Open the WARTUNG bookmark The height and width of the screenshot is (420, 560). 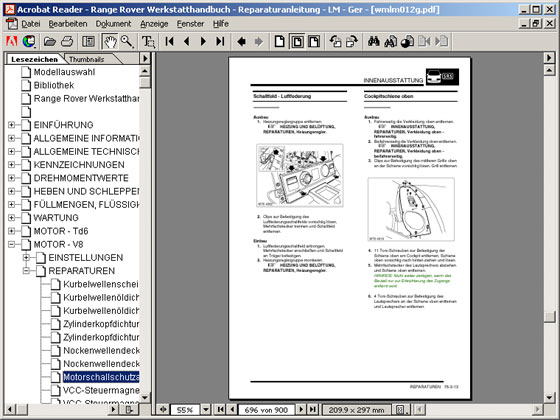56,218
